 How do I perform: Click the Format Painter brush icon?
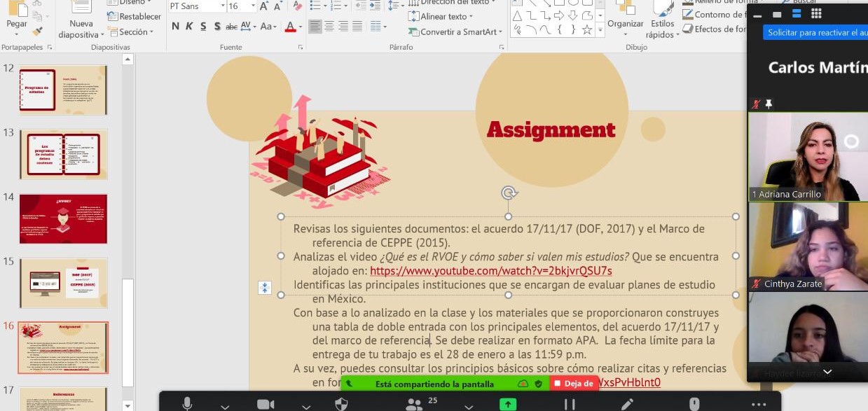click(x=38, y=32)
